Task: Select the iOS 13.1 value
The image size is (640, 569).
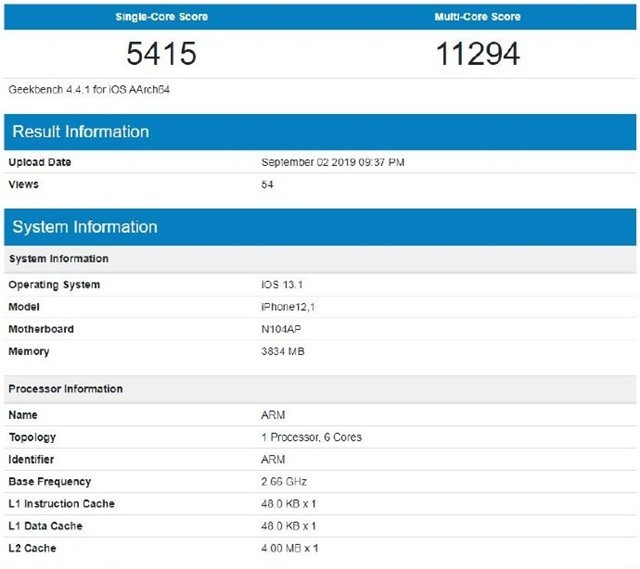Action: [282, 284]
